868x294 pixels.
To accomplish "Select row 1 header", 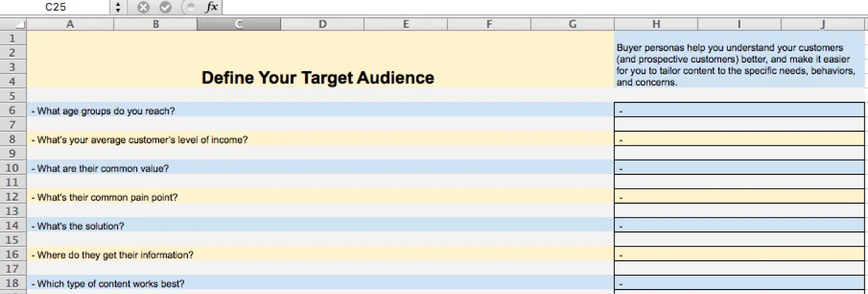I will pyautogui.click(x=13, y=38).
